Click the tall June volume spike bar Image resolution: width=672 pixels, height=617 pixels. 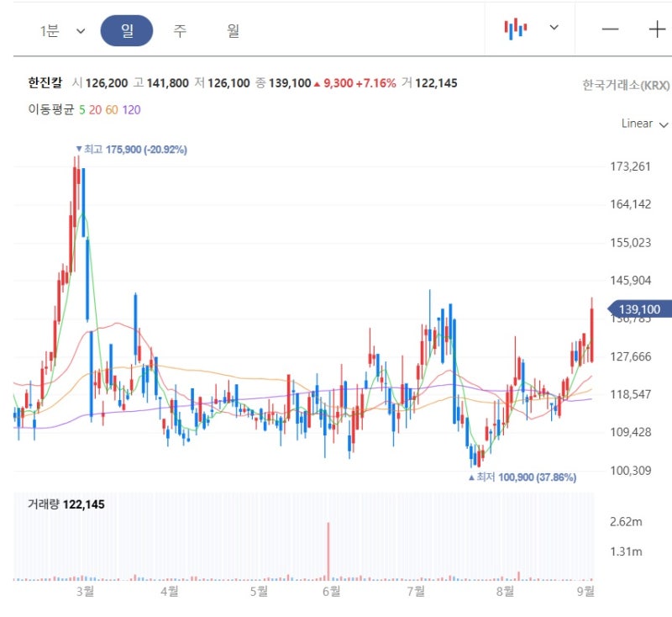pos(328,551)
